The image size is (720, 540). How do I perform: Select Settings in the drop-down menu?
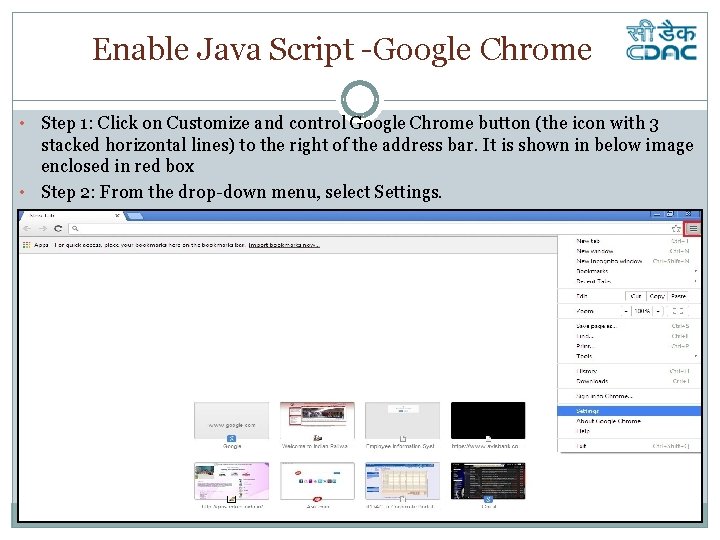coord(629,411)
